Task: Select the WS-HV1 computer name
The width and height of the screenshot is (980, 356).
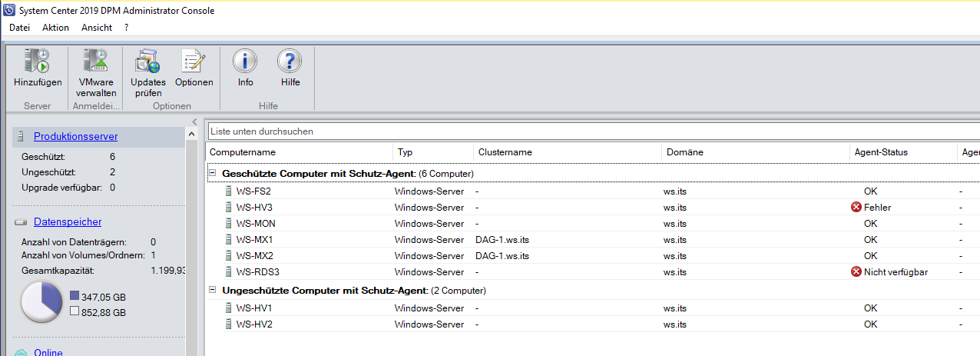Action: tap(254, 308)
